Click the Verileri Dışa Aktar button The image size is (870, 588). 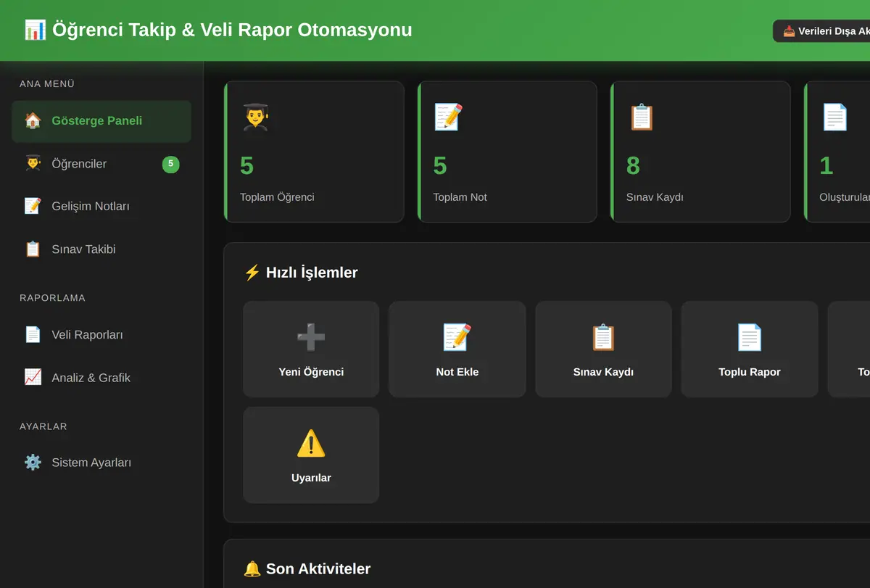pos(821,31)
